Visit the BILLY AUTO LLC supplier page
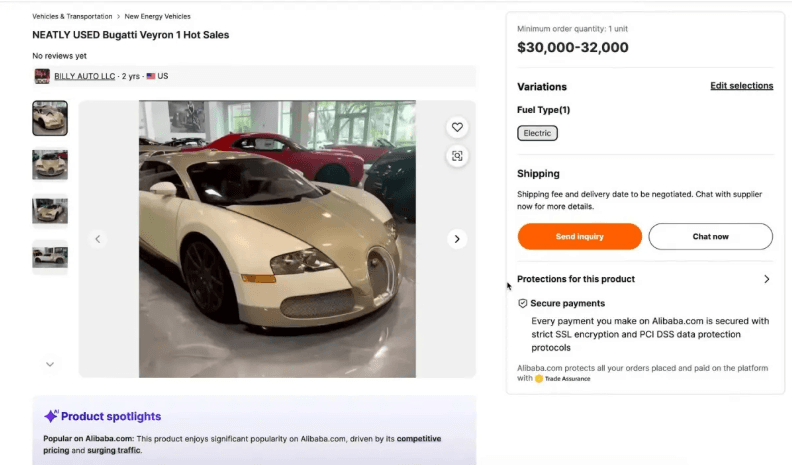792x465 pixels. coord(85,76)
